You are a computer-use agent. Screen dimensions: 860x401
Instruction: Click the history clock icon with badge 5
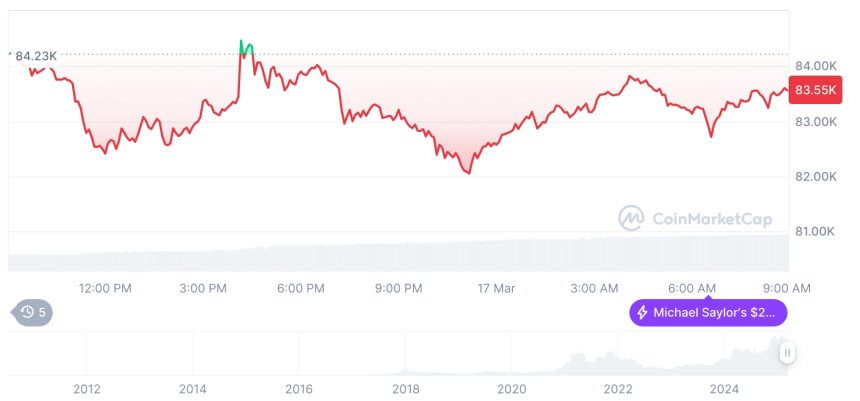coord(26,312)
